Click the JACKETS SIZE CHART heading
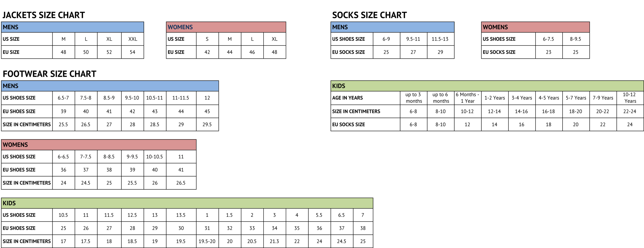 (44, 15)
